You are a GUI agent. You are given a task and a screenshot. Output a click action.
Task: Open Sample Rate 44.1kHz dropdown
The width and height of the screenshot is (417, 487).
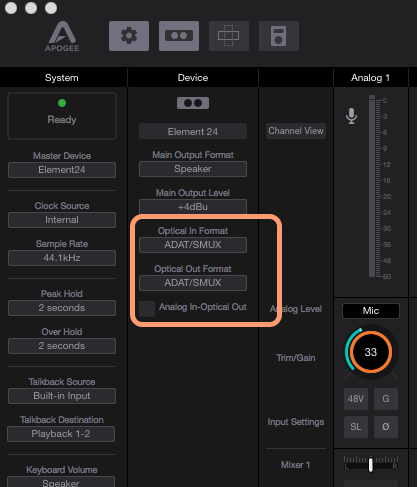(62, 258)
